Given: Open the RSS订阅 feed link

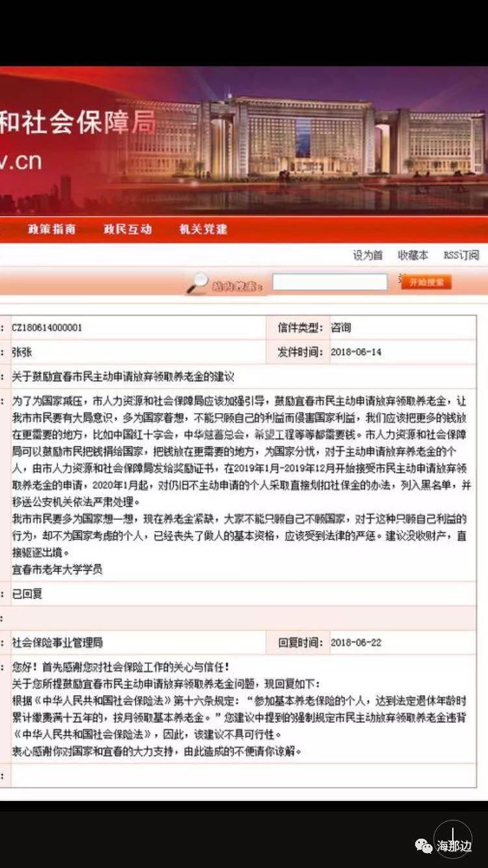Looking at the screenshot, I should pyautogui.click(x=461, y=256).
